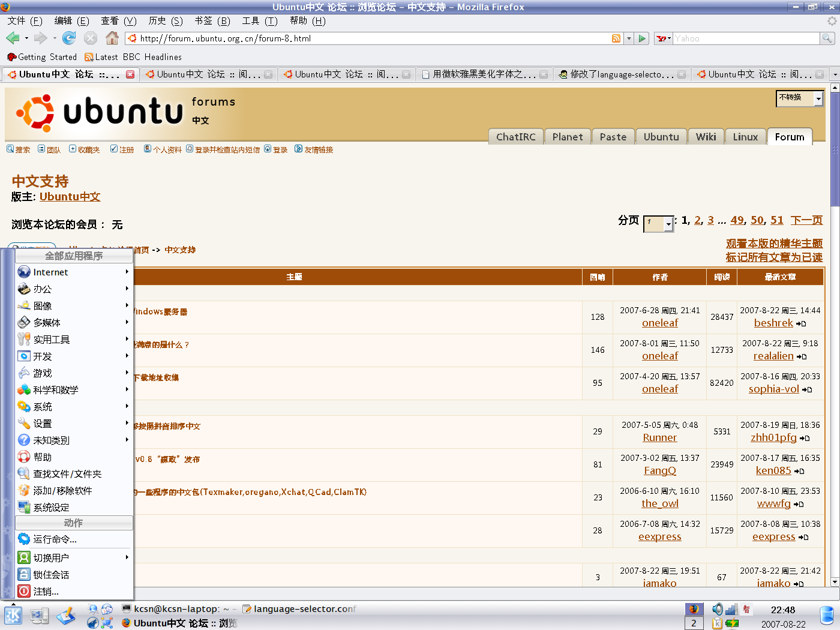
Task: Open the Back button history dropdown arrow
Action: click(x=26, y=38)
